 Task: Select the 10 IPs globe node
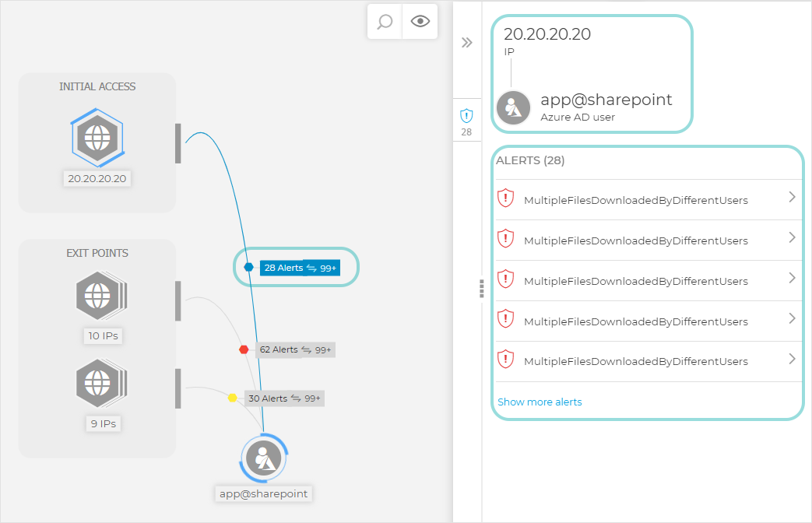(x=99, y=296)
